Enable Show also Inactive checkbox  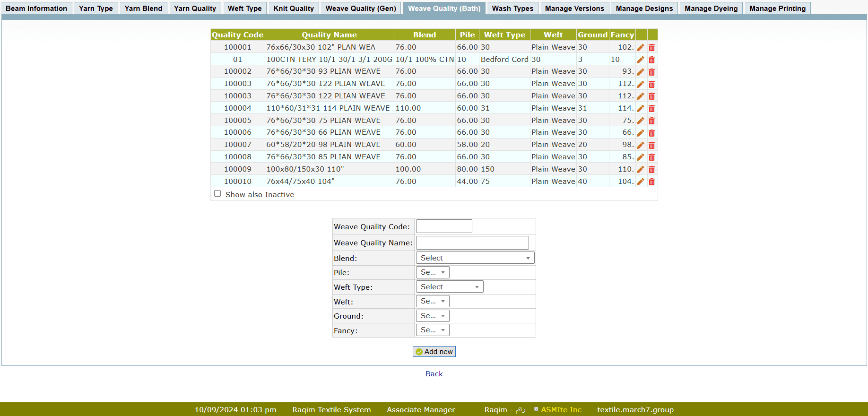click(x=217, y=194)
